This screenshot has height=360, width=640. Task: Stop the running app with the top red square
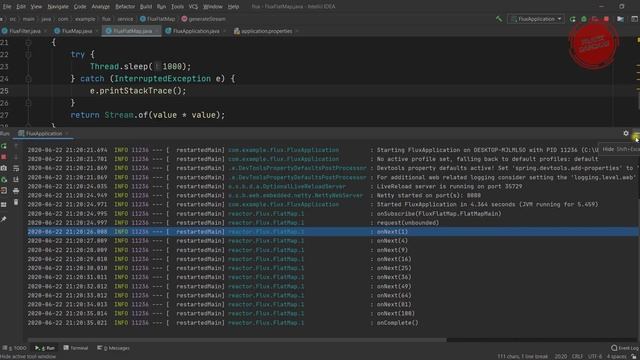point(606,19)
